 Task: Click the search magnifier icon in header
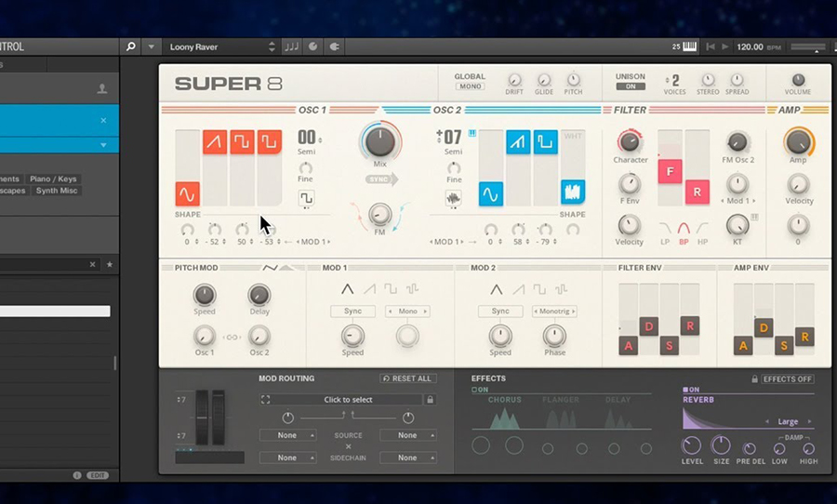click(x=130, y=46)
